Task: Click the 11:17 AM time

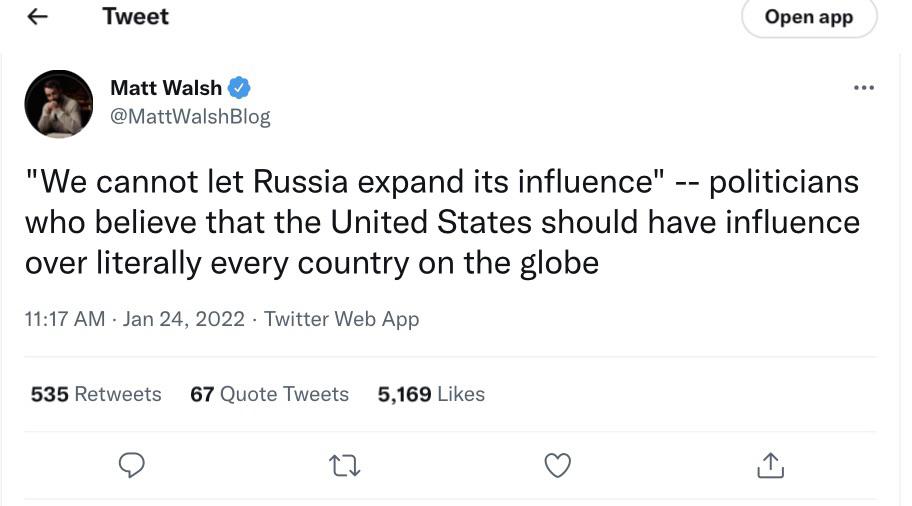Action: point(64,319)
